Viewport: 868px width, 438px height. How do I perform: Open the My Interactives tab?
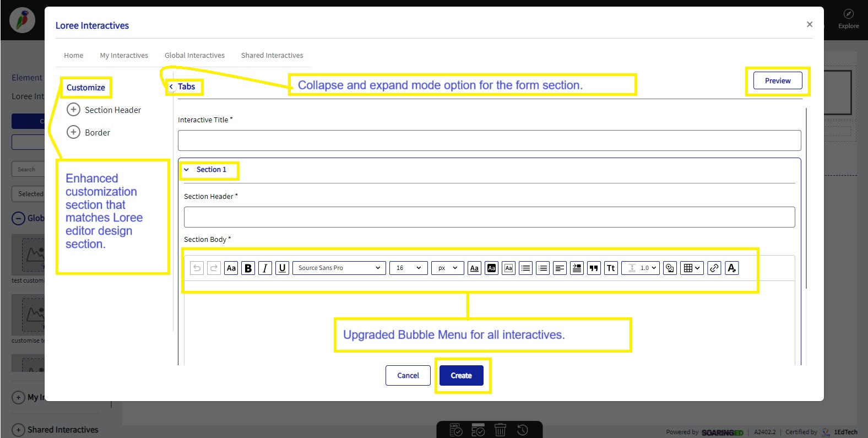tap(124, 55)
